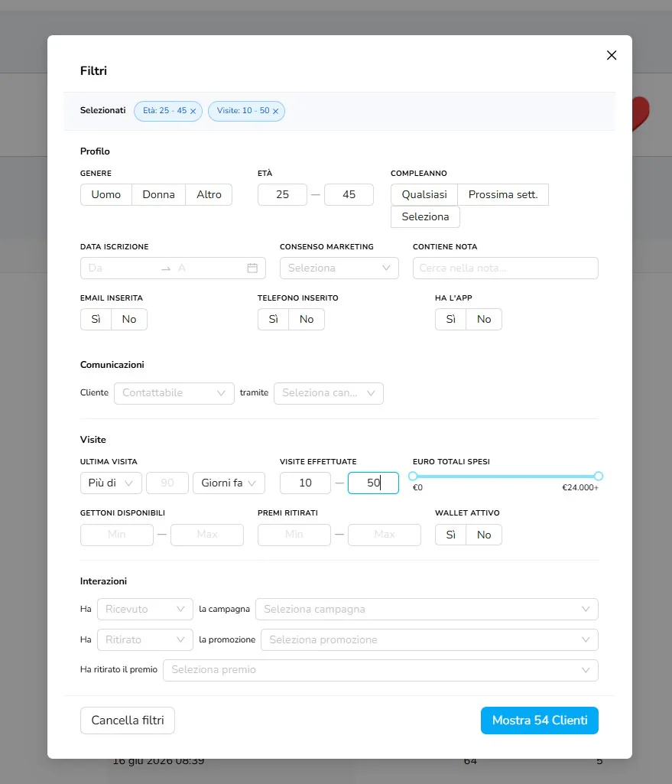Set Wallet Attivo to Sì
Viewport: 672px width, 784px height.
pos(450,535)
